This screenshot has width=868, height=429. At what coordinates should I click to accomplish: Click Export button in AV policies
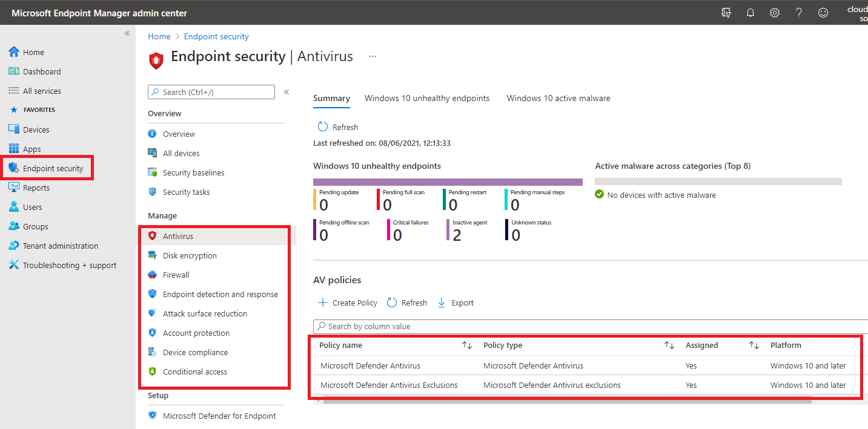[x=456, y=303]
